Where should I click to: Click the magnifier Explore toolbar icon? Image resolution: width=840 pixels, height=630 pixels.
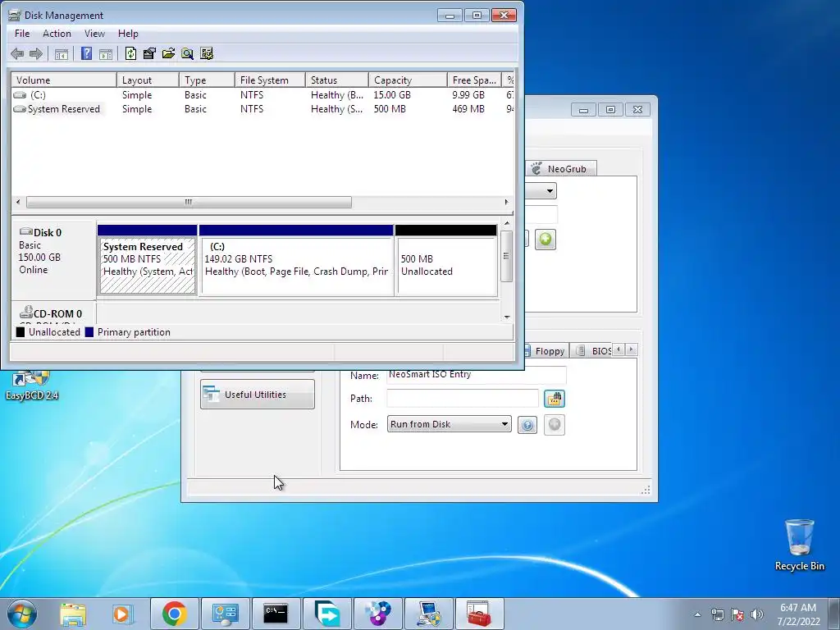(x=188, y=53)
